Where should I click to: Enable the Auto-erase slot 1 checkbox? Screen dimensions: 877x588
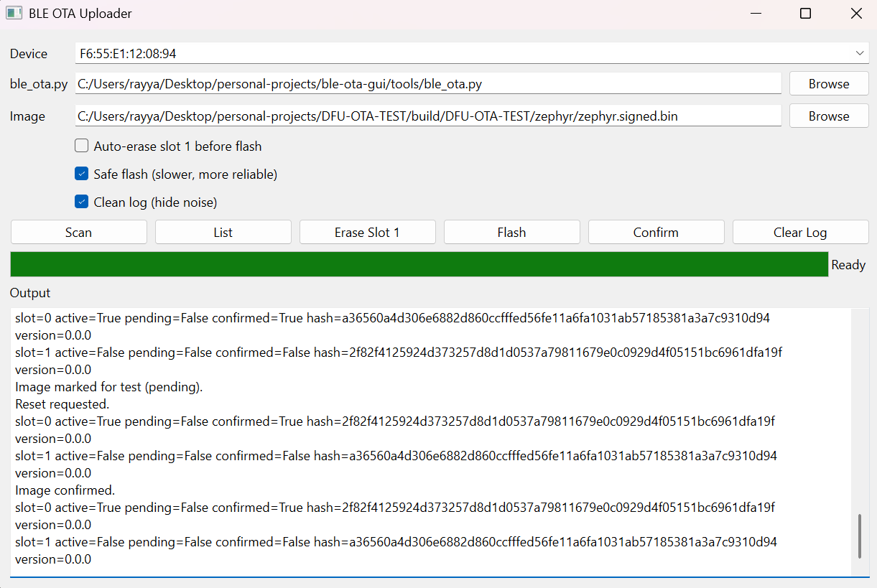[81, 145]
